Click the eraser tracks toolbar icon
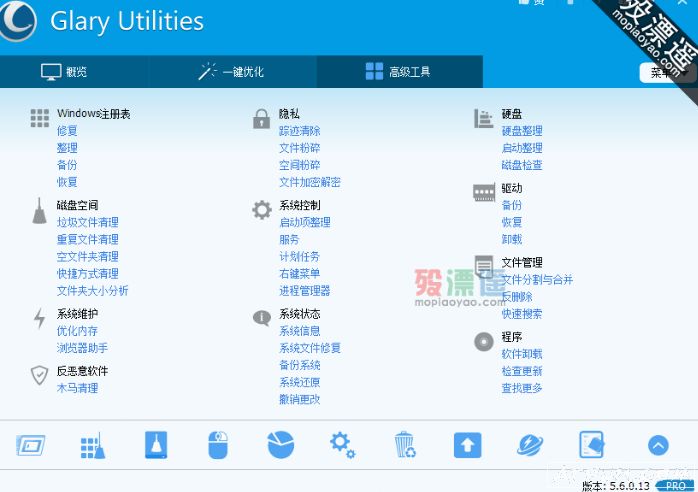This screenshot has width=698, height=492. [592, 444]
